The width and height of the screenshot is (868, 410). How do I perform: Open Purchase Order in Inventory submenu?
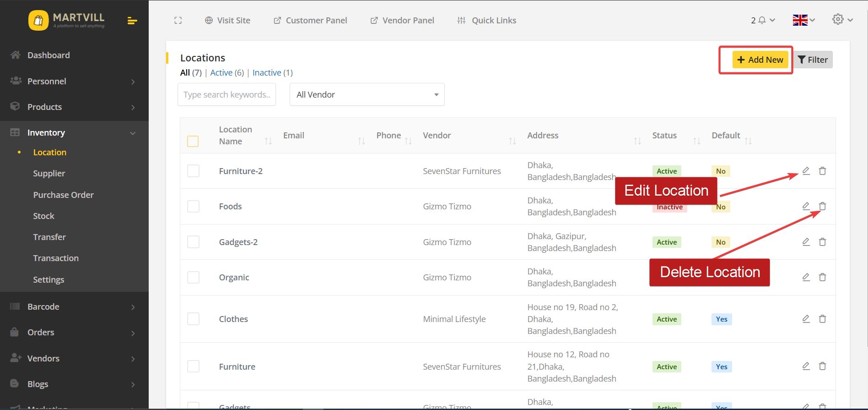(63, 195)
